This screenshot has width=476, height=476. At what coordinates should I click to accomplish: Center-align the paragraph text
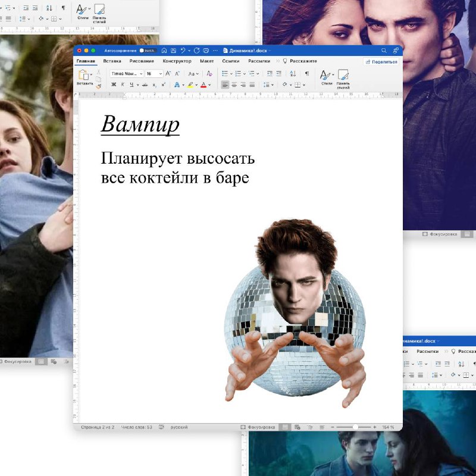coord(234,84)
